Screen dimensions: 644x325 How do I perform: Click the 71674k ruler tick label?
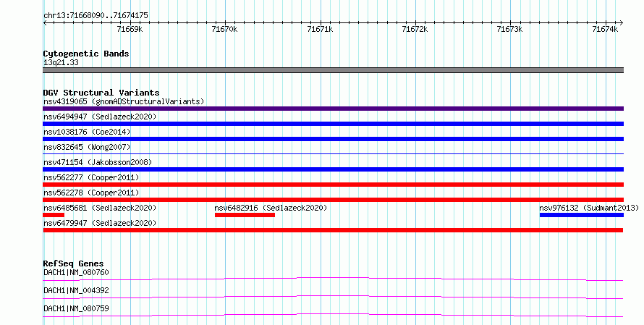pos(605,29)
